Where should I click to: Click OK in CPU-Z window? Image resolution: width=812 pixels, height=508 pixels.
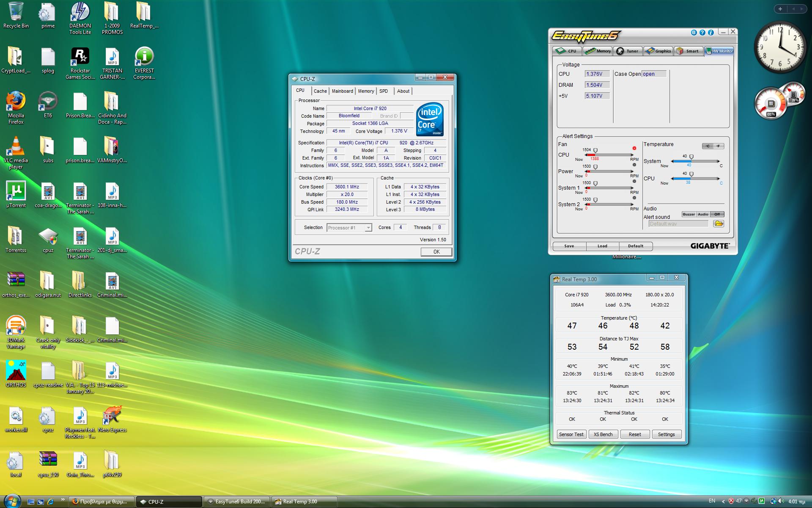pyautogui.click(x=436, y=251)
